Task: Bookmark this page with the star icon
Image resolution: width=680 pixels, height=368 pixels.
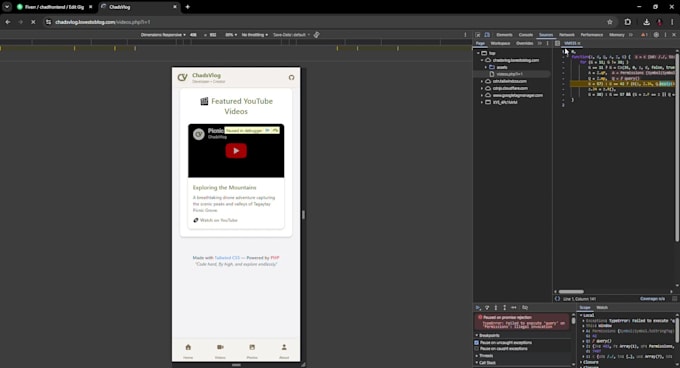Action: coord(610,22)
